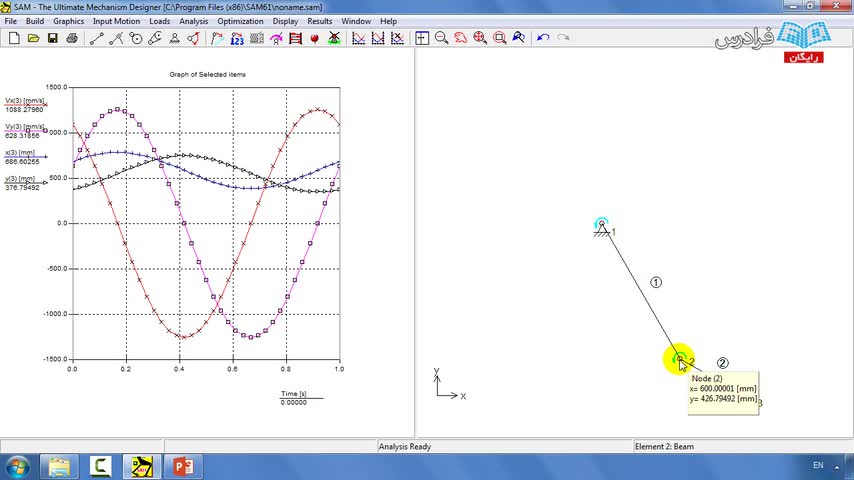Click the input motion curve icon
The height and width of the screenshot is (480, 854).
[x=217, y=38]
